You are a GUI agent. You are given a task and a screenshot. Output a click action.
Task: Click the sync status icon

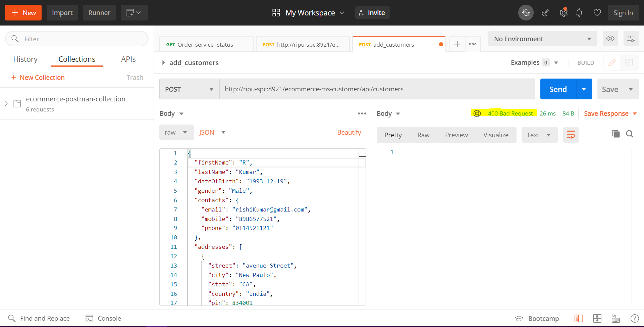pos(526,13)
